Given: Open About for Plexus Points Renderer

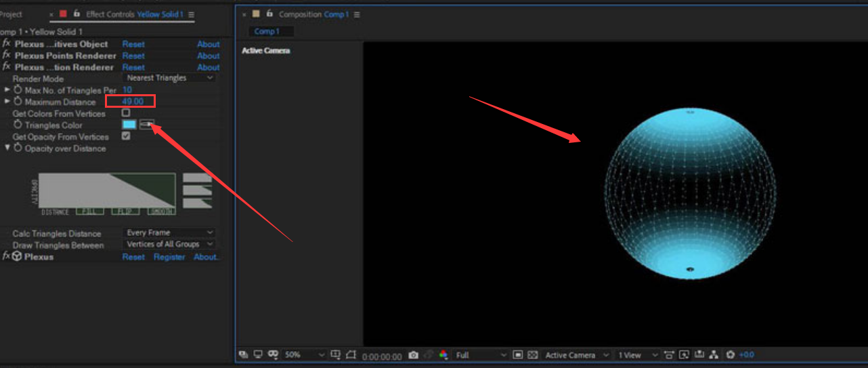Looking at the screenshot, I should (x=209, y=56).
